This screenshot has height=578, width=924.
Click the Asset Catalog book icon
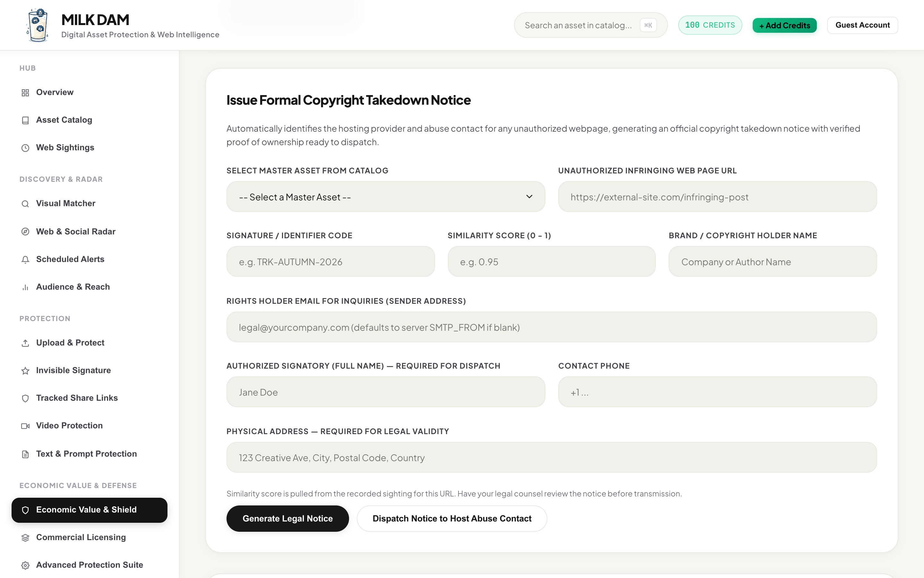[25, 120]
